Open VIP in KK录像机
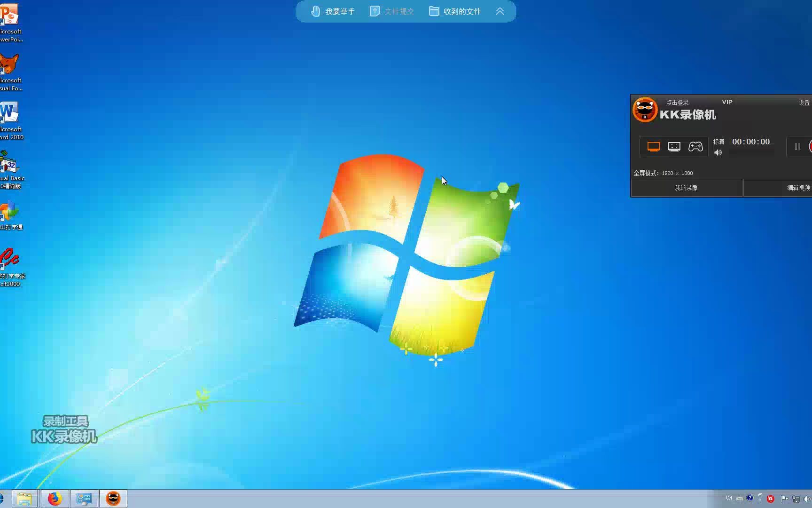Image resolution: width=812 pixels, height=508 pixels. pos(727,102)
